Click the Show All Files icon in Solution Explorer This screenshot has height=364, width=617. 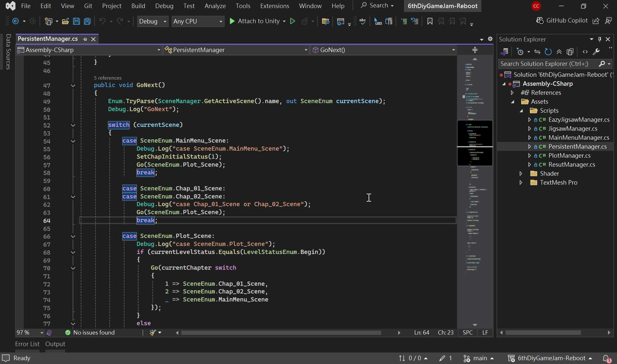(570, 52)
